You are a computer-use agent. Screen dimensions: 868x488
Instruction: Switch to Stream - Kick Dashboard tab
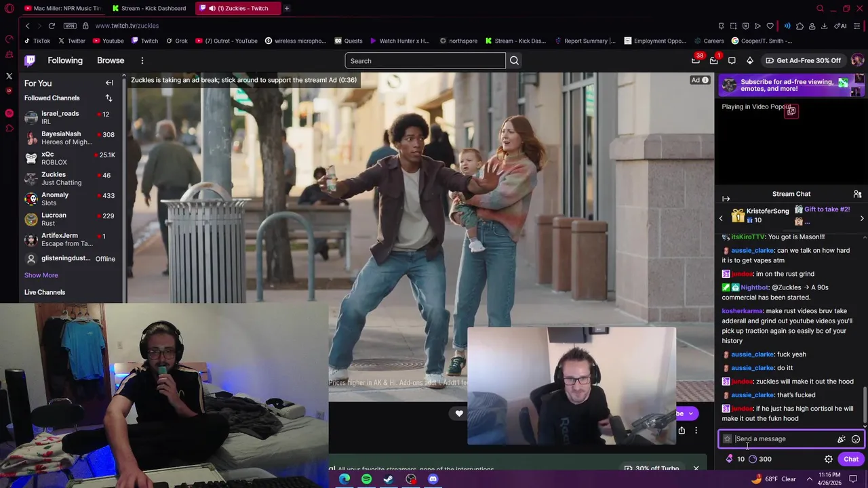[149, 8]
